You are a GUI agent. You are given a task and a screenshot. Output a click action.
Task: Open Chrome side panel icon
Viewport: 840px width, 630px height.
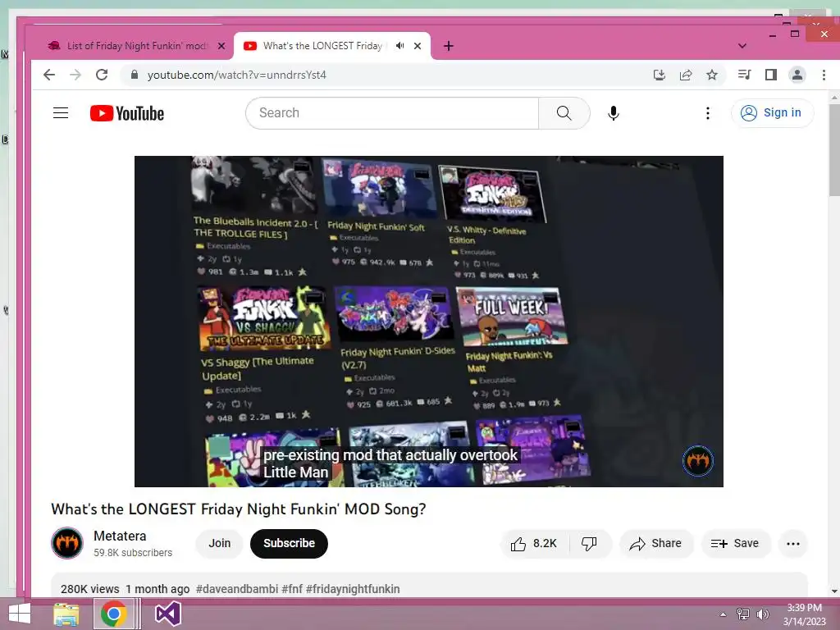point(771,75)
